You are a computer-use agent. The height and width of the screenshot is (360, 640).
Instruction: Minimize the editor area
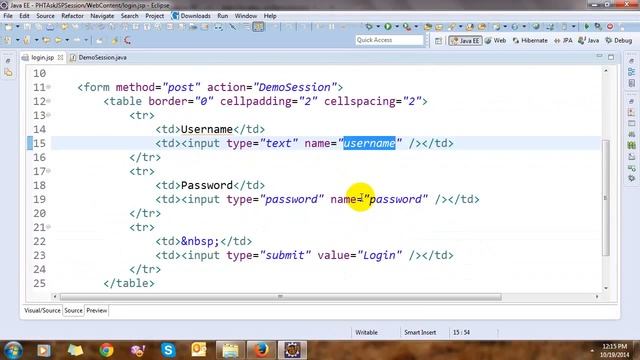coord(599,56)
